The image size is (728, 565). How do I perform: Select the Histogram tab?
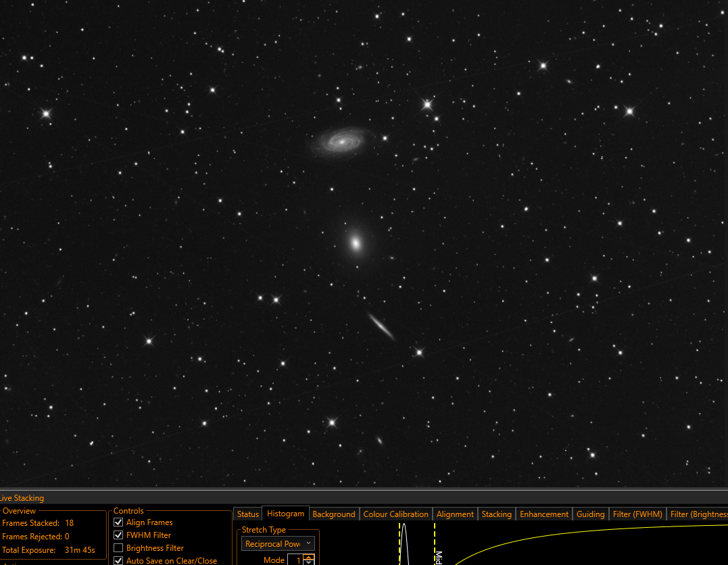coord(285,514)
